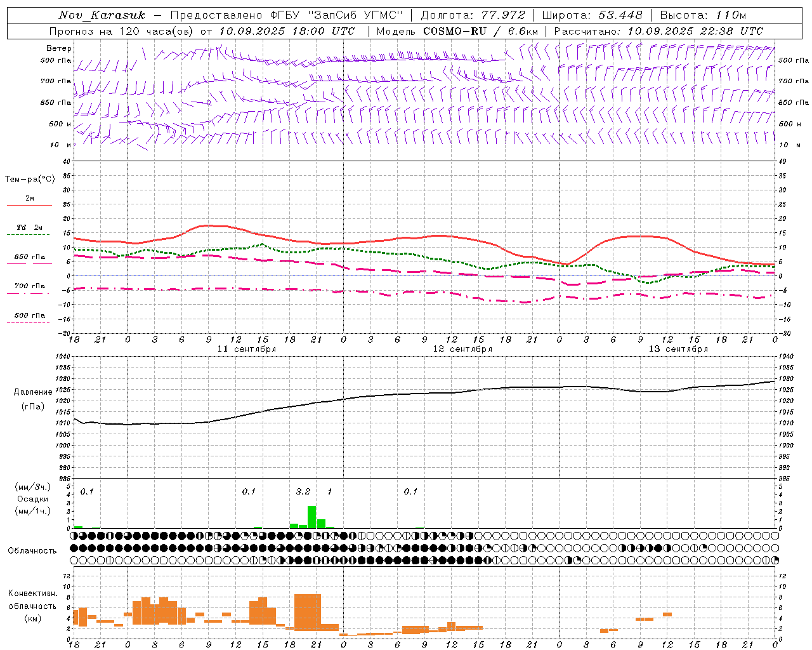
Task: Click the 11 сентября date label
Action: pyautogui.click(x=247, y=349)
